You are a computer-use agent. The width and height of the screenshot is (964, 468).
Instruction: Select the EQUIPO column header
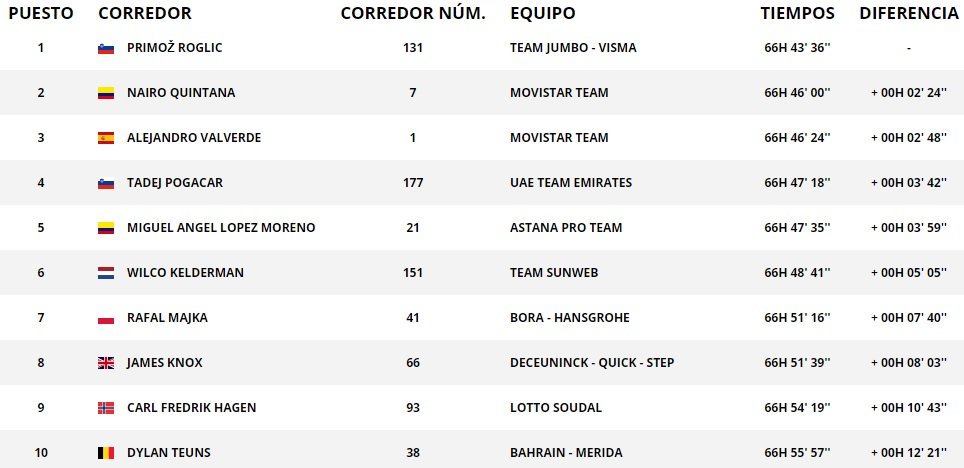point(543,13)
